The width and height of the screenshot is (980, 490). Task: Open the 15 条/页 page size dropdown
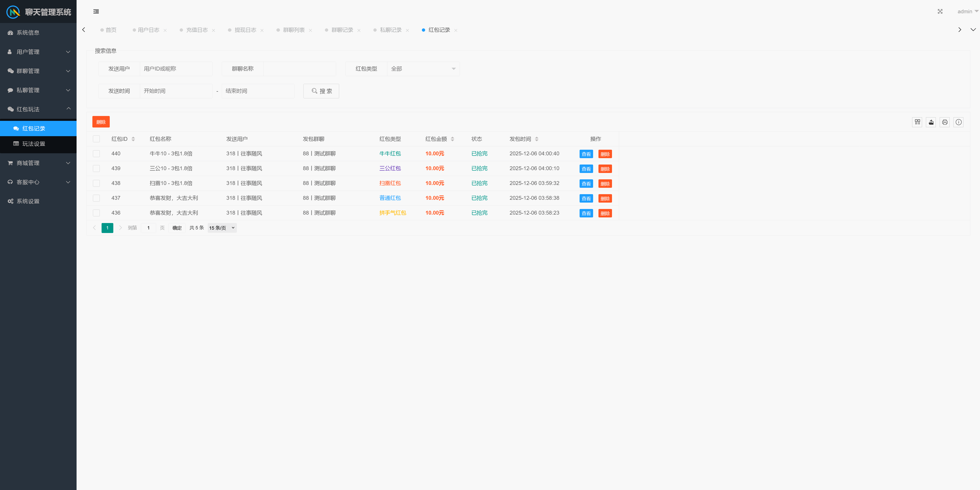[222, 228]
